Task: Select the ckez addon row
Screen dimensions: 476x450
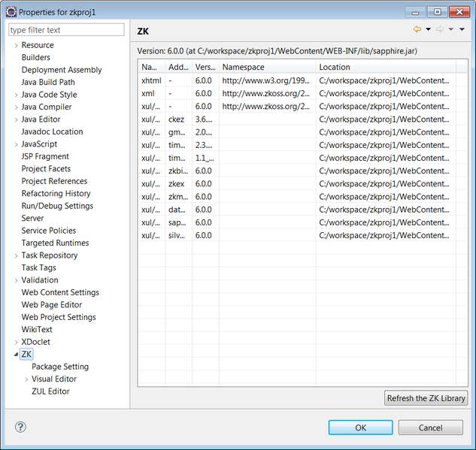Action: 302,119
